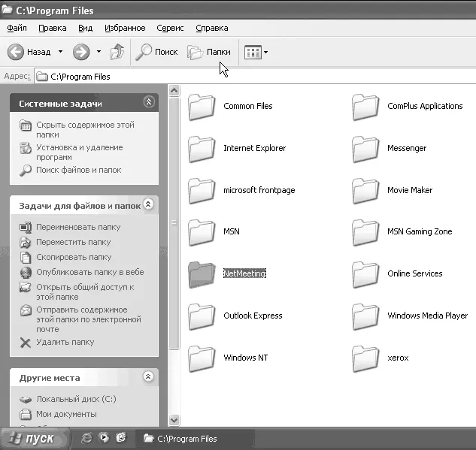This screenshot has height=450, width=476.
Task: Click the address bar field
Action: (x=255, y=77)
